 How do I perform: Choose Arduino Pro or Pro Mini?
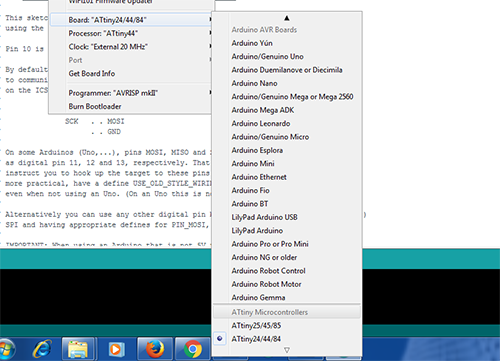click(287, 244)
